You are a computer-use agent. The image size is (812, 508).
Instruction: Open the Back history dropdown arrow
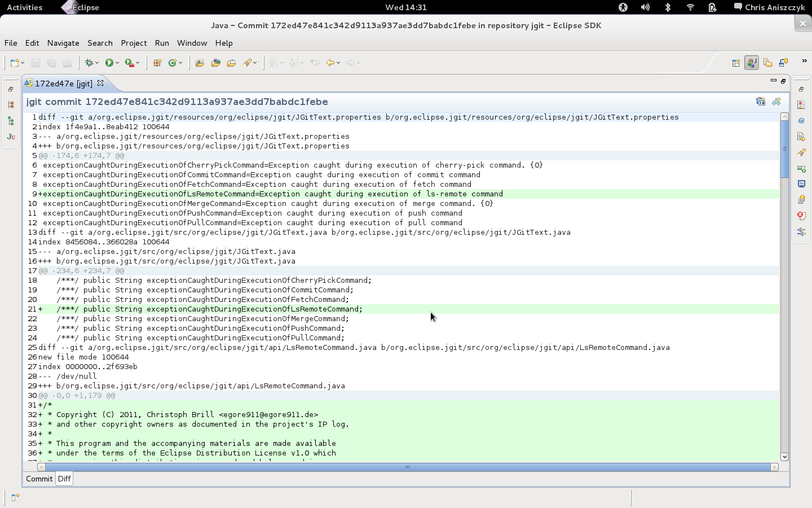338,63
